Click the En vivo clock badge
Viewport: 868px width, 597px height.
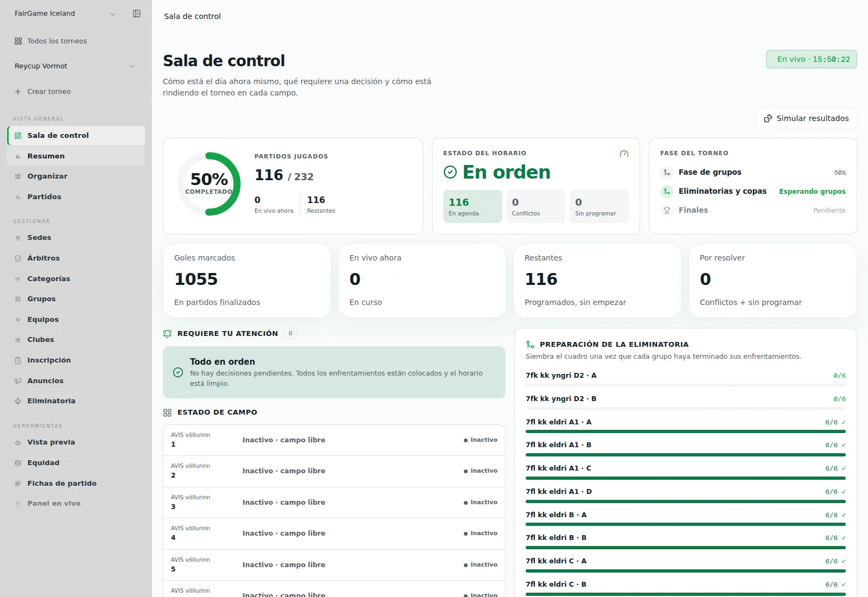pos(812,59)
